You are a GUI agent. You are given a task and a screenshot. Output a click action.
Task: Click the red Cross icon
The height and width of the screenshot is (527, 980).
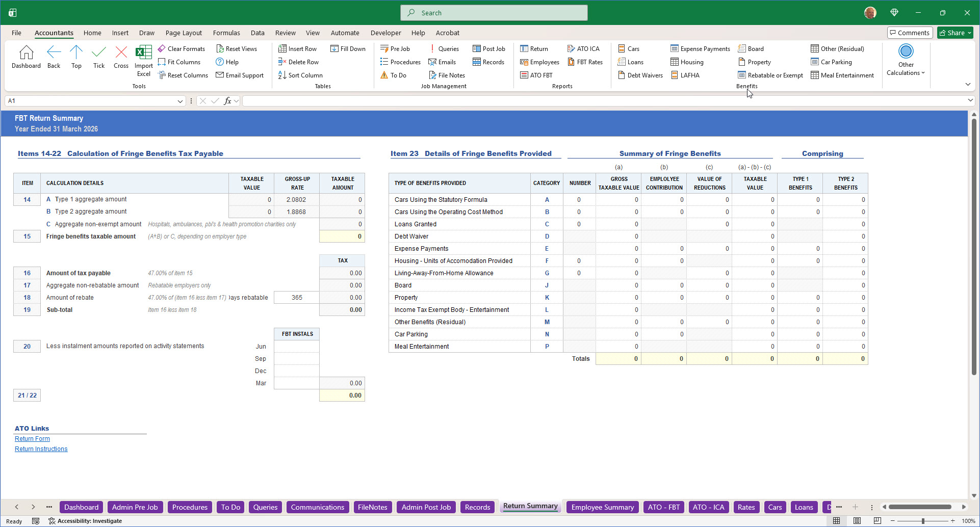tap(121, 52)
